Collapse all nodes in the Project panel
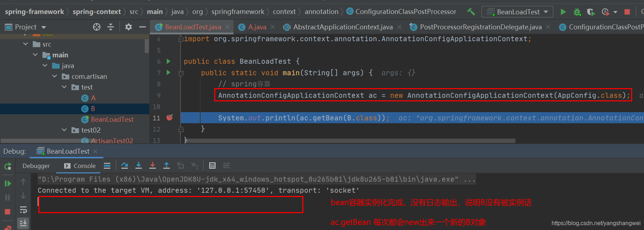Image resolution: width=644 pixels, height=230 pixels. (x=111, y=27)
